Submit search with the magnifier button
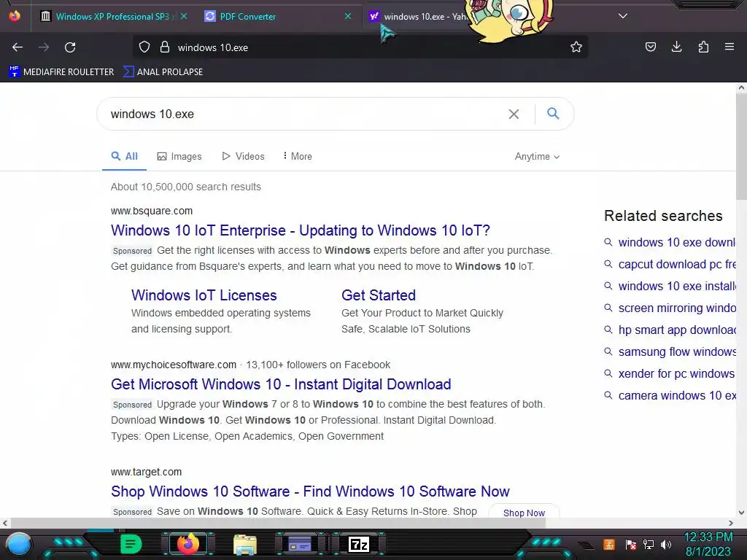Viewport: 747px width, 560px height. point(553,113)
